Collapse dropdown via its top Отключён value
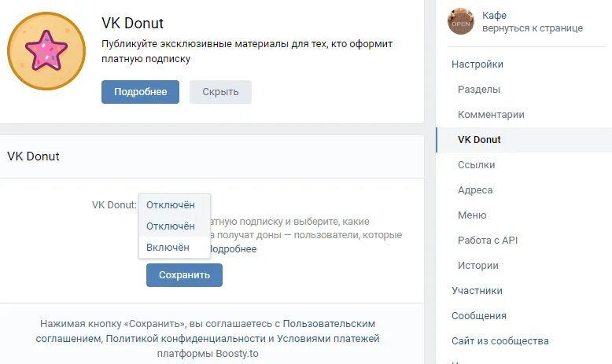Viewport: 612px width, 364px height. [175, 205]
